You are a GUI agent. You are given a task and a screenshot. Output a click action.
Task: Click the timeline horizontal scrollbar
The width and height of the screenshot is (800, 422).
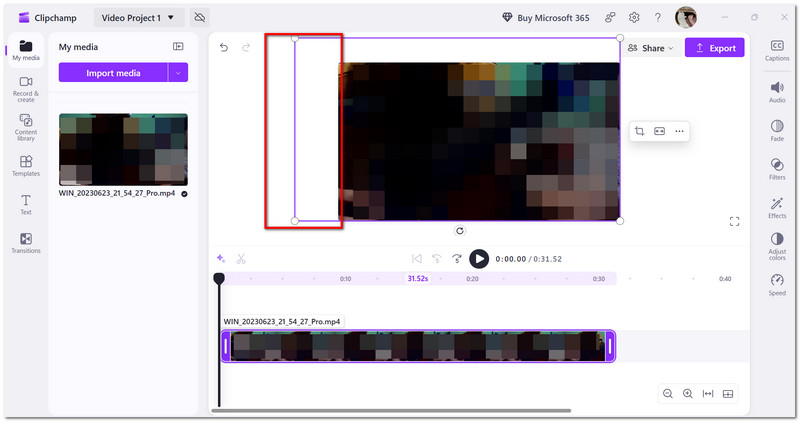(x=391, y=410)
